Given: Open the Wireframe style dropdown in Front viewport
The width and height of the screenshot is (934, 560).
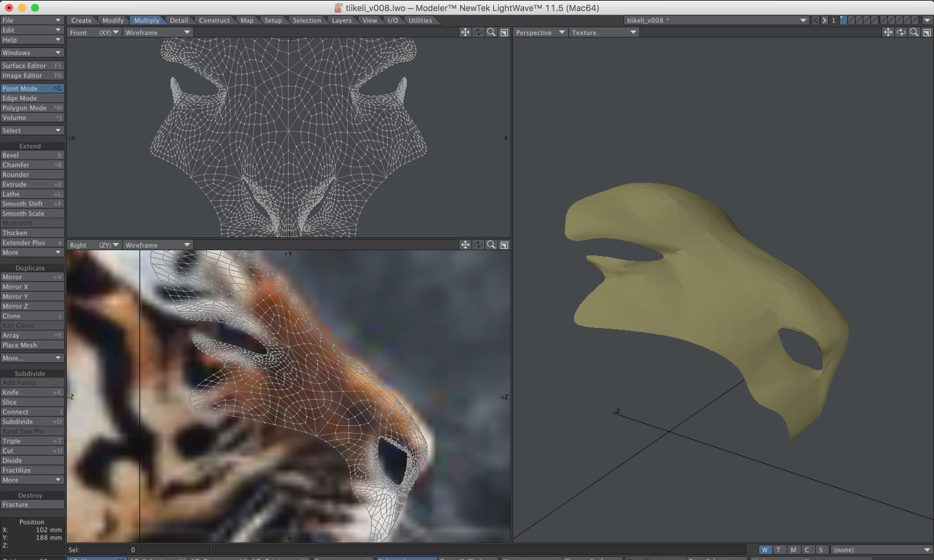Looking at the screenshot, I should point(157,32).
